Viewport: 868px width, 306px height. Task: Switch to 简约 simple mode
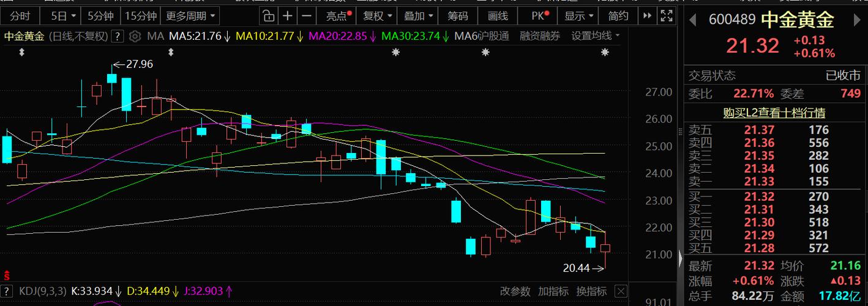coord(618,16)
